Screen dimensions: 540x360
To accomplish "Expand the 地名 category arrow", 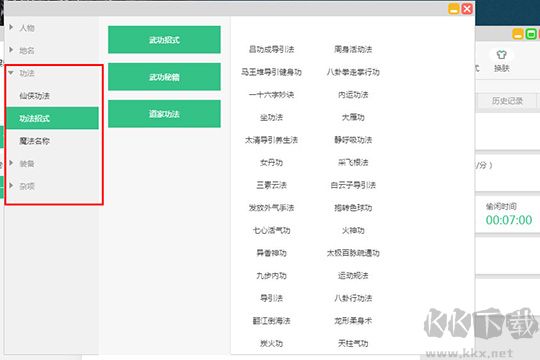I will point(11,50).
